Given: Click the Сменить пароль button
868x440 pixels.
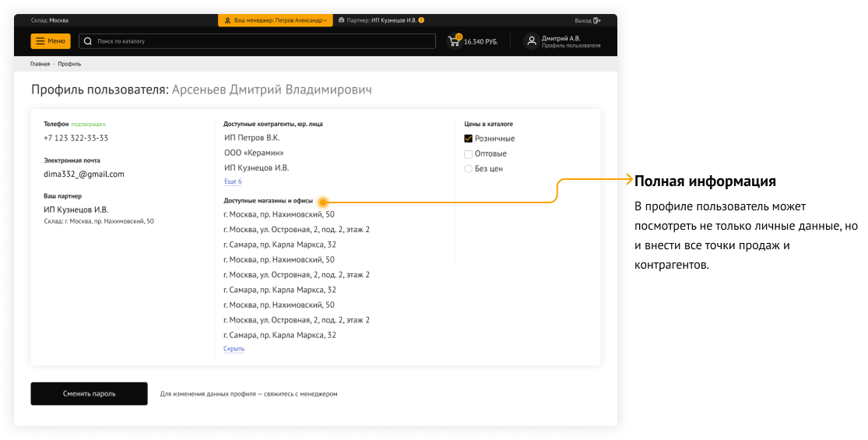Looking at the screenshot, I should tap(89, 393).
